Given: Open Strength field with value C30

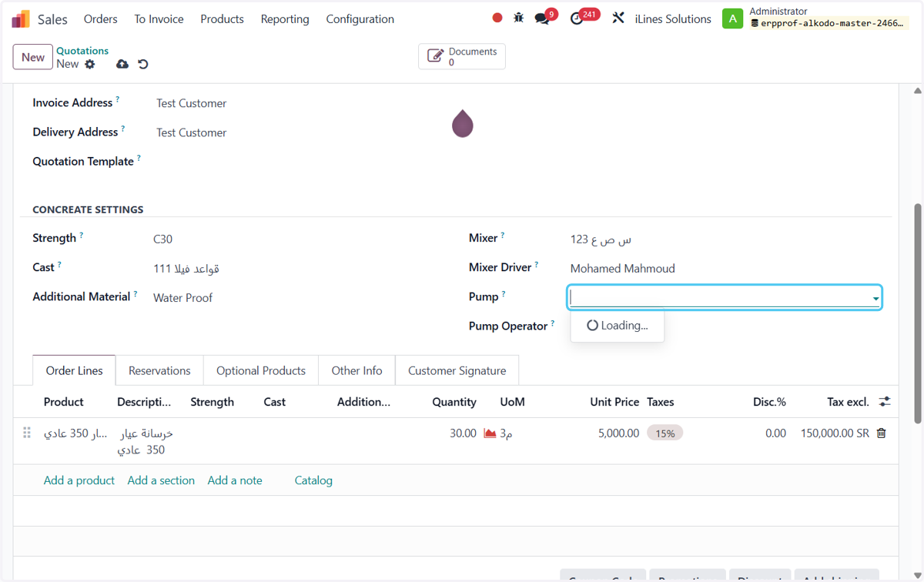Looking at the screenshot, I should [x=162, y=239].
